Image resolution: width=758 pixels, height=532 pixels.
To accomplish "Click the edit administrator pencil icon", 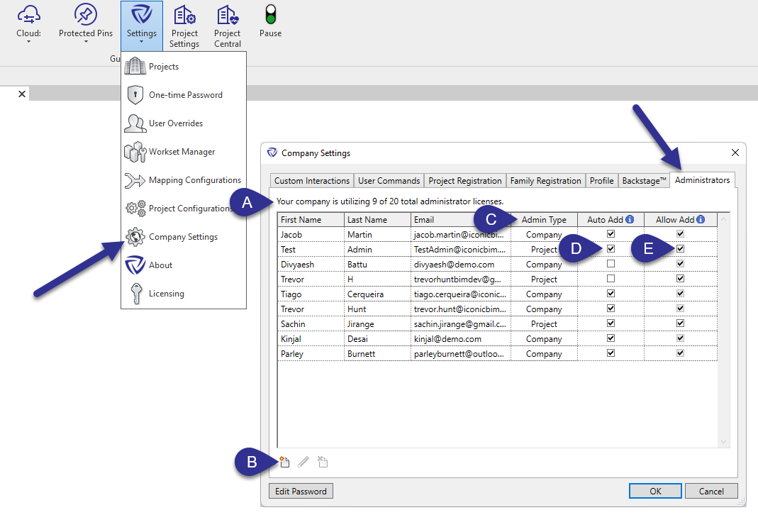I will tap(303, 462).
